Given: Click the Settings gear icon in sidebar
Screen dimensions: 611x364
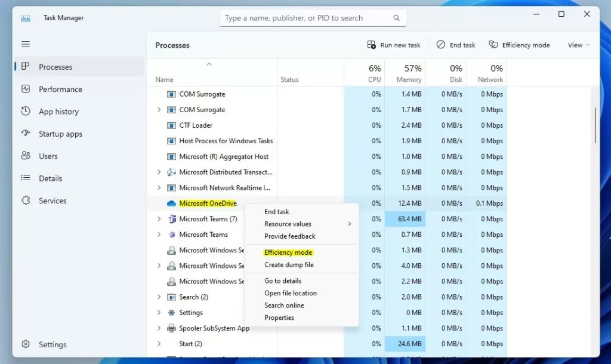Looking at the screenshot, I should (26, 344).
